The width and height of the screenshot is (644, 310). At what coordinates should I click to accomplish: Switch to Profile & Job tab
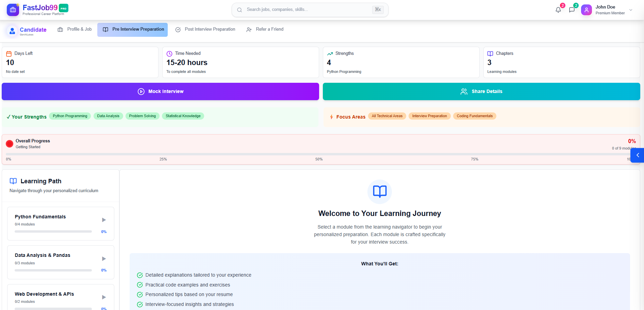tap(75, 30)
